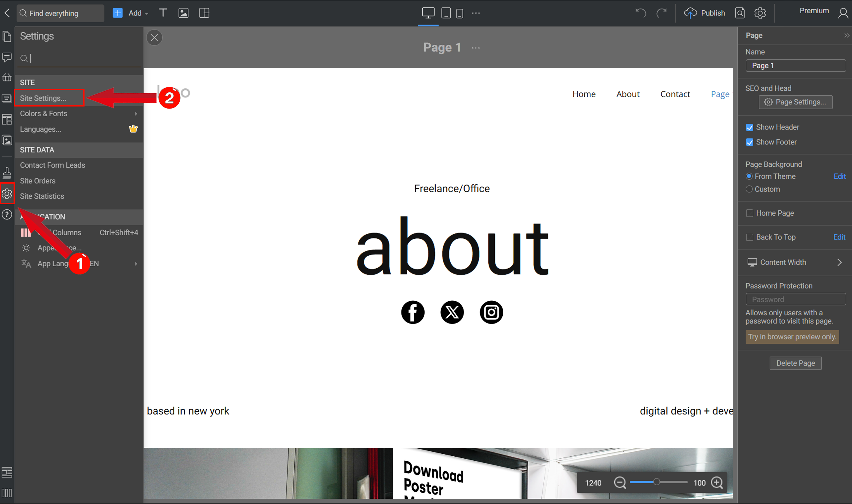Viewport: 852px width, 504px height.
Task: Click the Layout grid tool icon
Action: pyautogui.click(x=204, y=13)
